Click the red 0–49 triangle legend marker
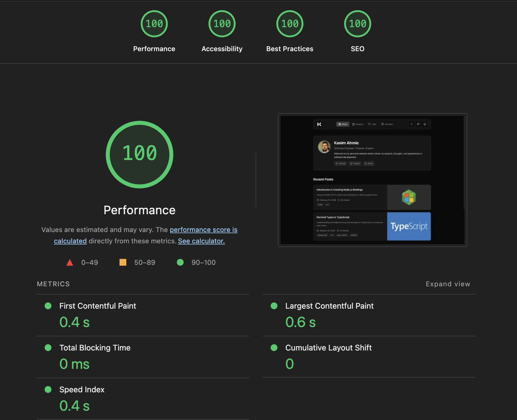 [70, 262]
